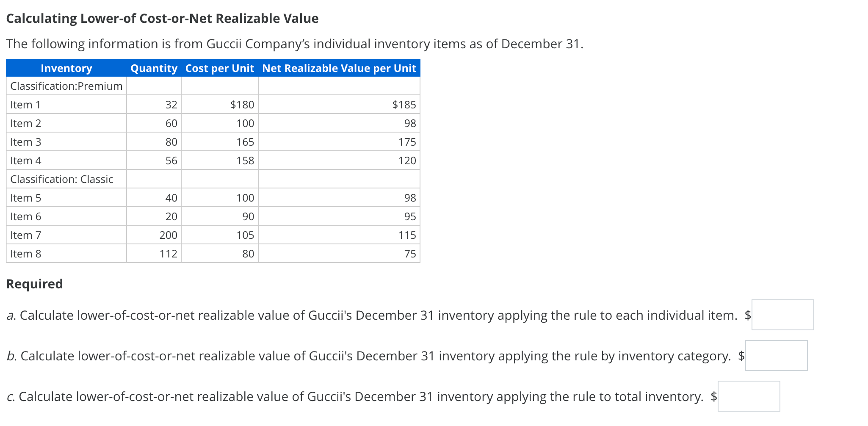Select the Inventory column header
The image size is (868, 426).
click(x=66, y=68)
